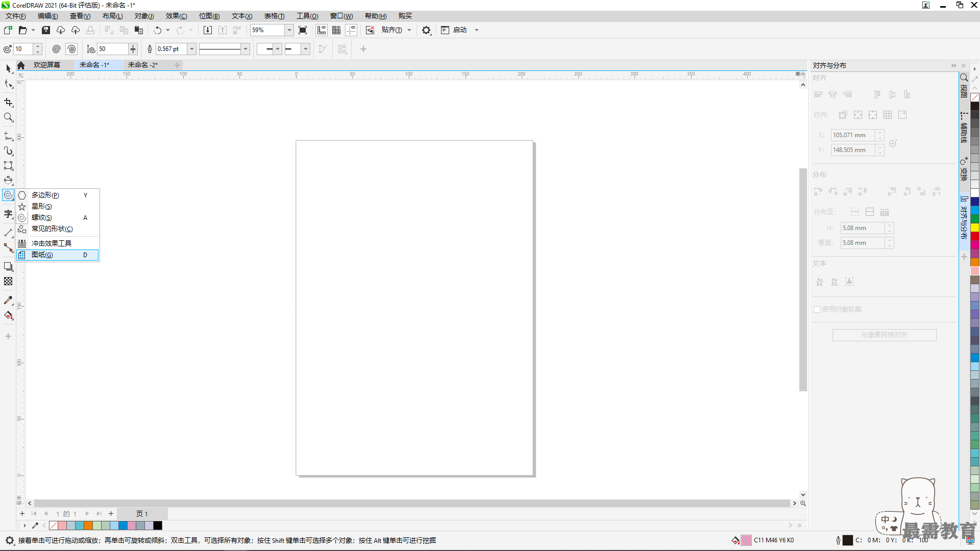Click the vertical scrollbar thumb
980x551 pixels.
803,280
